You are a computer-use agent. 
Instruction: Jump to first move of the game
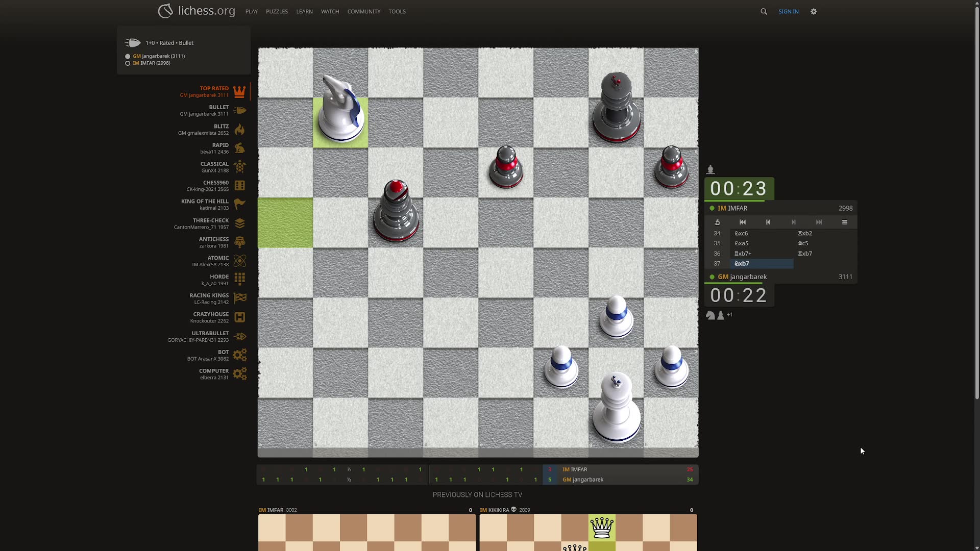[x=743, y=222]
